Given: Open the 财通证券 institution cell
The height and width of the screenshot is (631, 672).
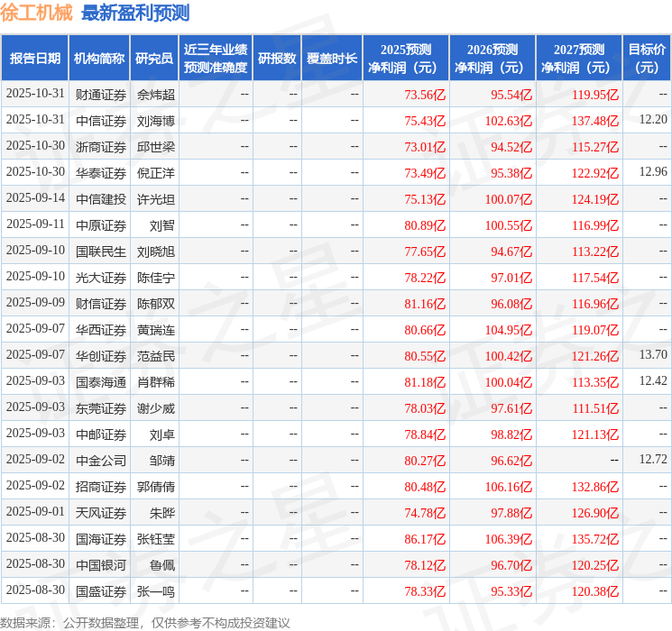Looking at the screenshot, I should (100, 94).
